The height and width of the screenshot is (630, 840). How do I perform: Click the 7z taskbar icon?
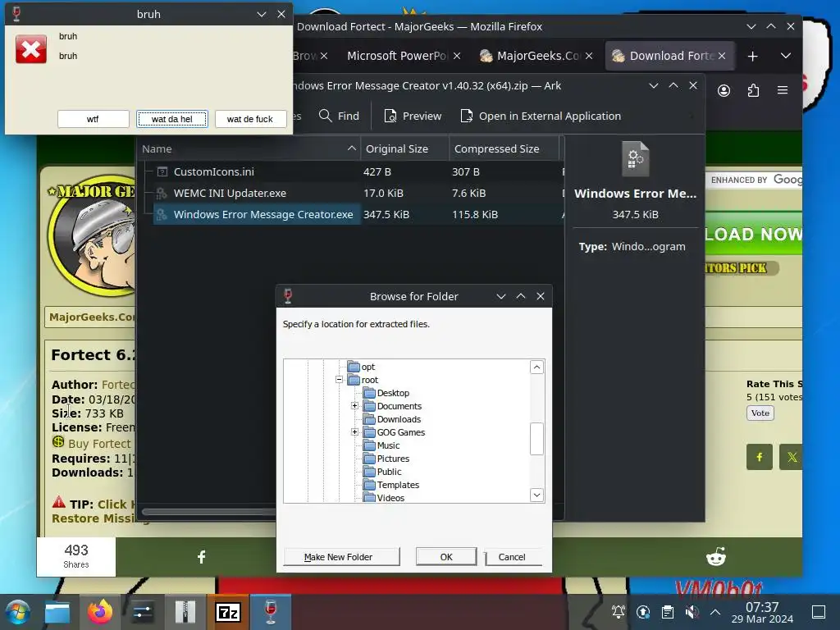click(x=228, y=612)
